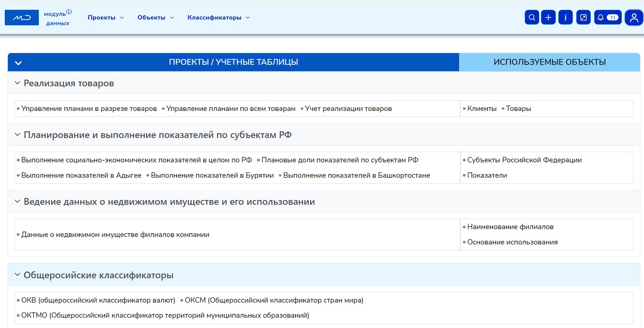Open Выполнение социально-экономических показателей в целом по РФ
This screenshot has width=644, height=328.
136,160
